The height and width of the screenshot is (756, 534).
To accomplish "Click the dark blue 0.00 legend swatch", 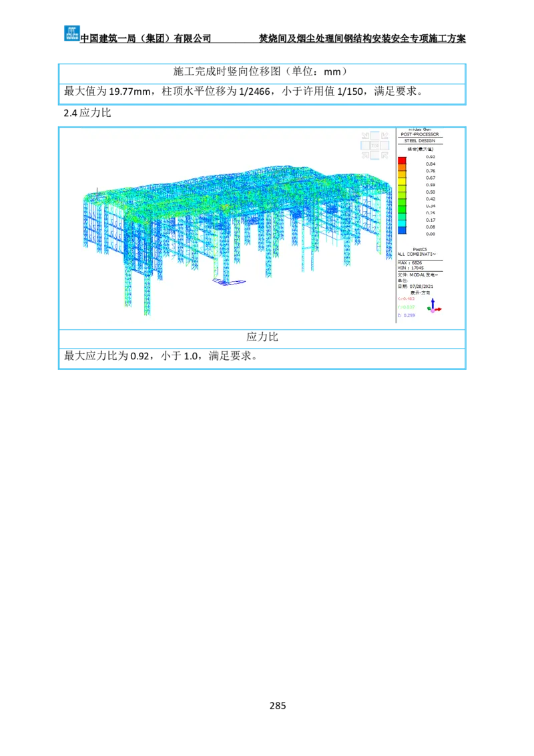I will tap(402, 230).
